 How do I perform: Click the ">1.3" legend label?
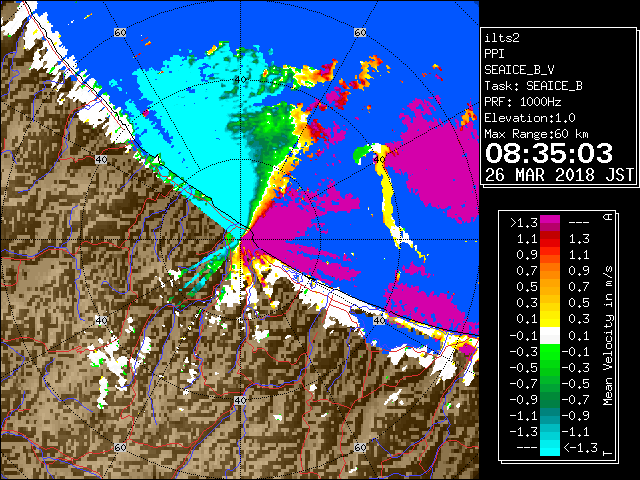pos(523,223)
